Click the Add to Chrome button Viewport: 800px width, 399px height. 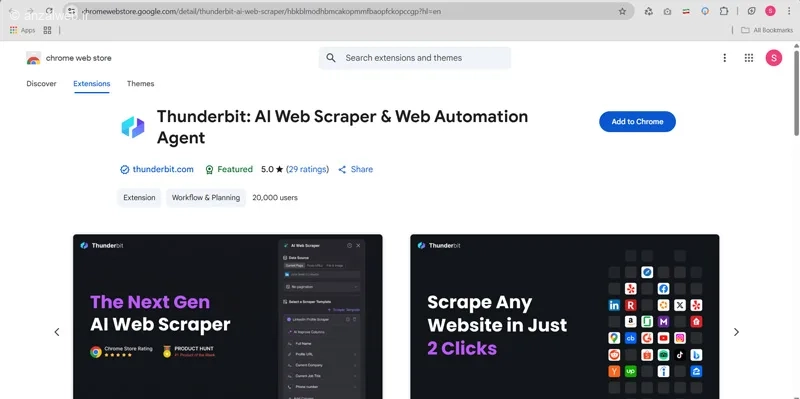pyautogui.click(x=637, y=121)
